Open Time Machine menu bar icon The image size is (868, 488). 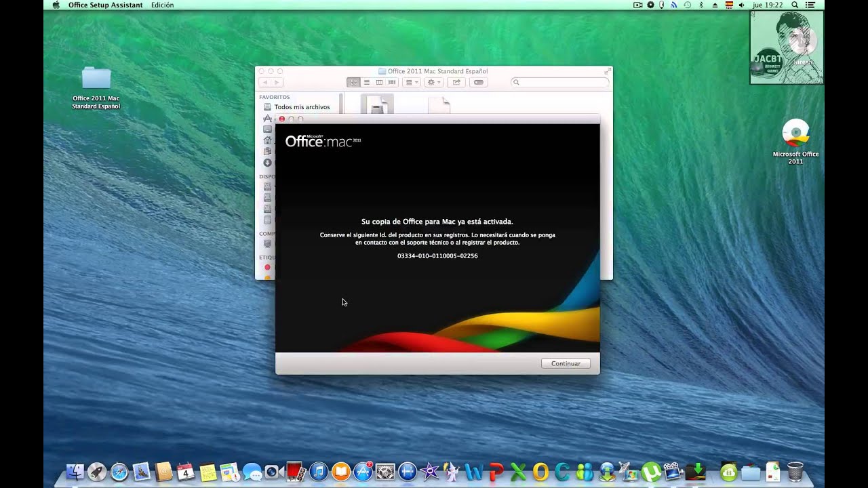[x=687, y=5]
